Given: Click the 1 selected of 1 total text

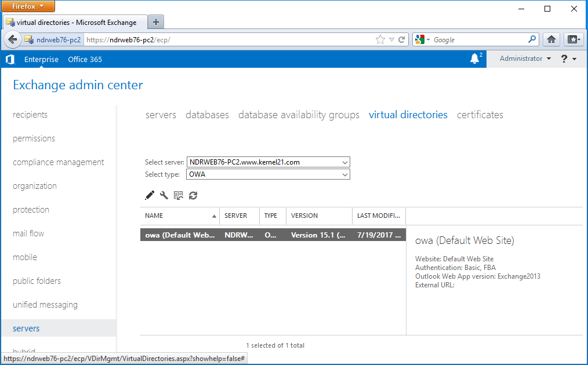Looking at the screenshot, I should pyautogui.click(x=275, y=345).
